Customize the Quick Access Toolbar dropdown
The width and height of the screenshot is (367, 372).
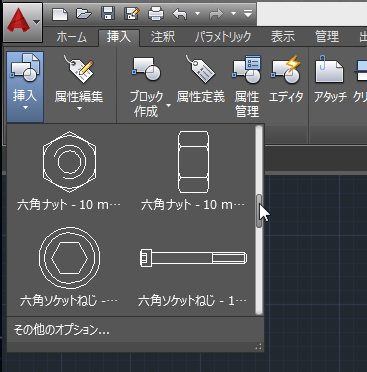click(247, 14)
